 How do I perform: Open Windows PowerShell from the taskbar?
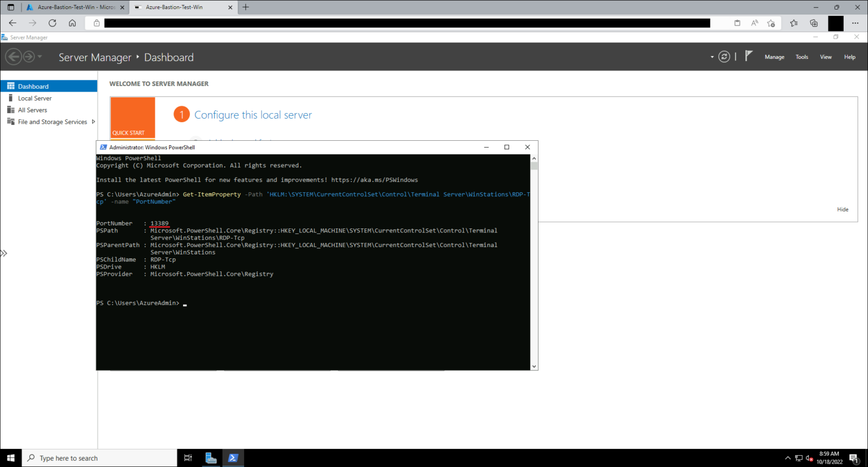[233, 458]
